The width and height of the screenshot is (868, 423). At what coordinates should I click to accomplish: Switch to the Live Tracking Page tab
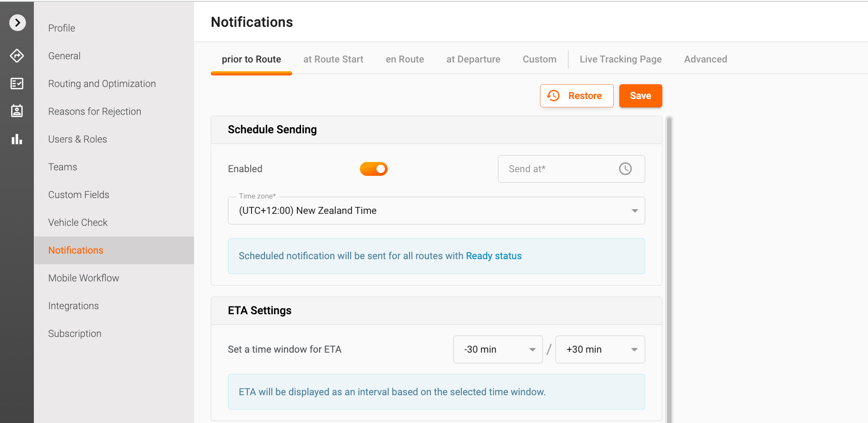pyautogui.click(x=620, y=59)
